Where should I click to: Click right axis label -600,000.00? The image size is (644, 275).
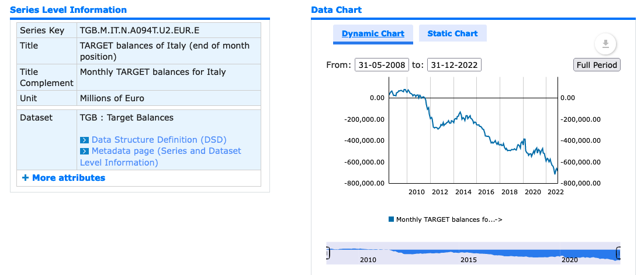click(581, 162)
